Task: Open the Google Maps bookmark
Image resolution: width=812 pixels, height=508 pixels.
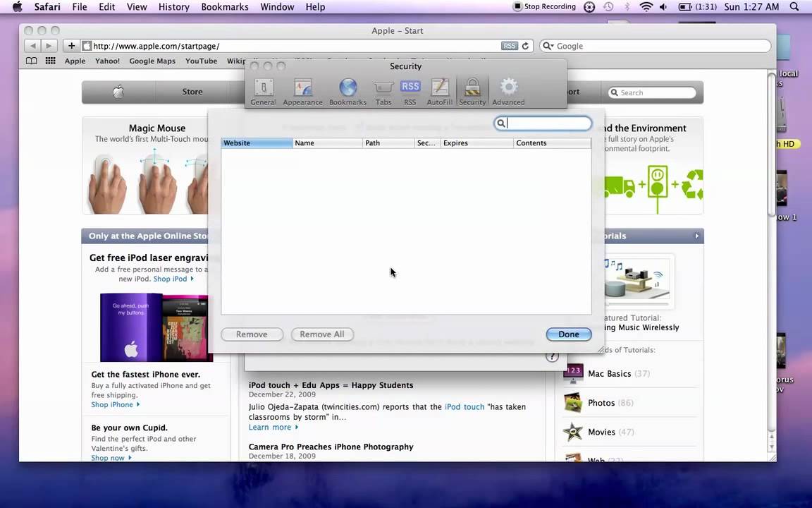Action: click(152, 61)
